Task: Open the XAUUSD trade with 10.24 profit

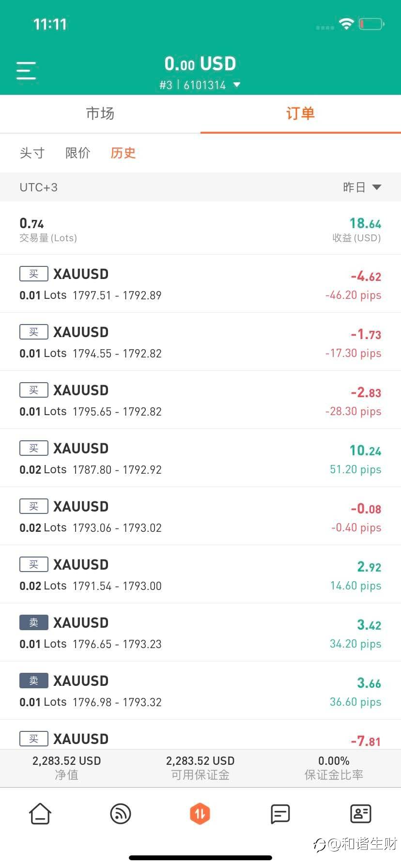Action: (200, 458)
